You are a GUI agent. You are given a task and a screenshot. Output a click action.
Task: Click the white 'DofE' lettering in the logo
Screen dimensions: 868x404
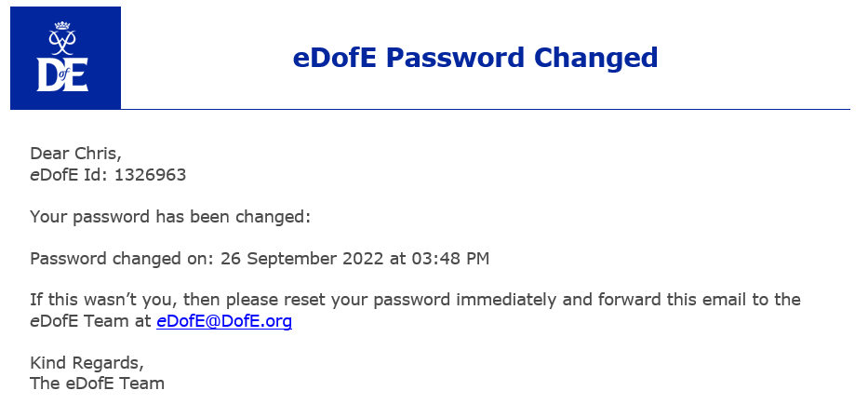pyautogui.click(x=62, y=74)
